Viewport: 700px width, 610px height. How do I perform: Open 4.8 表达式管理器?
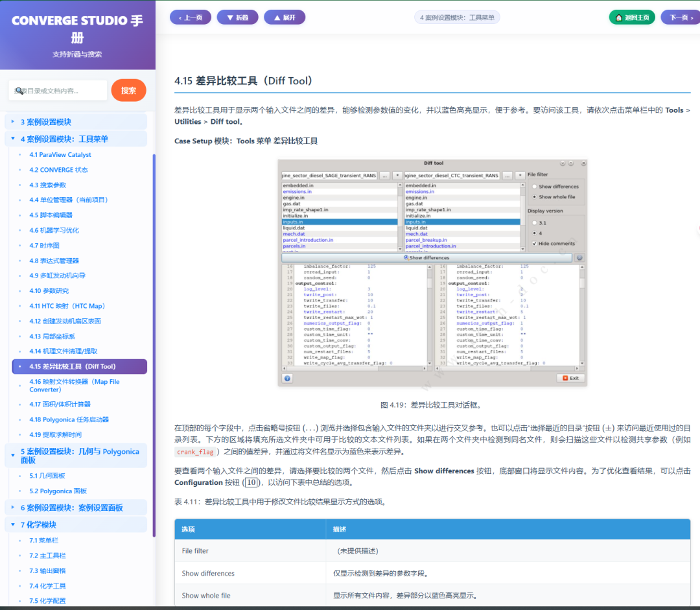click(x=54, y=261)
